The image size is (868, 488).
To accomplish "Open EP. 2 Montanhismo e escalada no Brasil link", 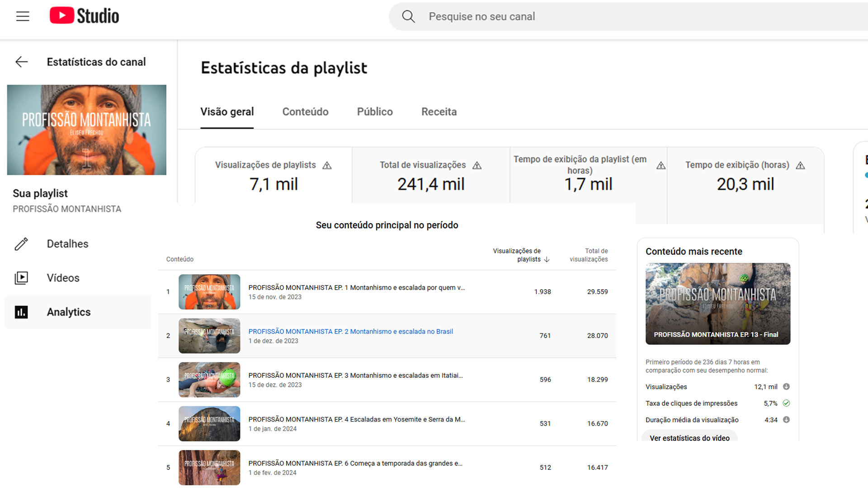I will click(x=350, y=331).
